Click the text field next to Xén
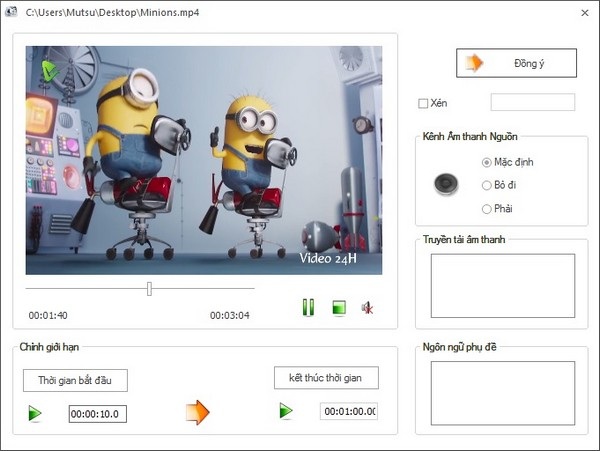 533,102
